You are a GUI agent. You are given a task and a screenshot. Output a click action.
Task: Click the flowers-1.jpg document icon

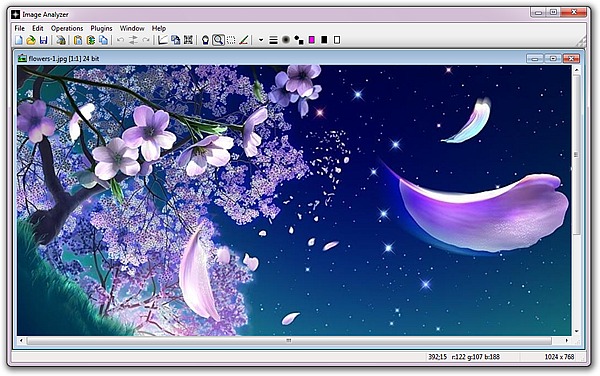point(22,59)
